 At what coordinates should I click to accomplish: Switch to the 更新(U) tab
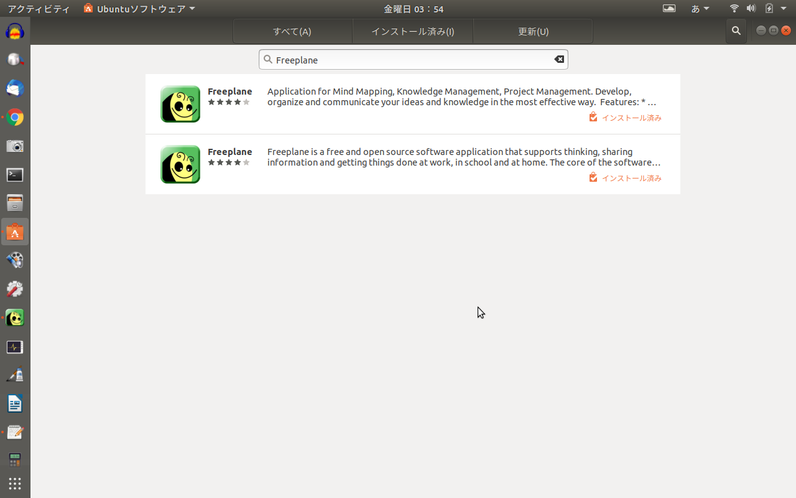[533, 31]
